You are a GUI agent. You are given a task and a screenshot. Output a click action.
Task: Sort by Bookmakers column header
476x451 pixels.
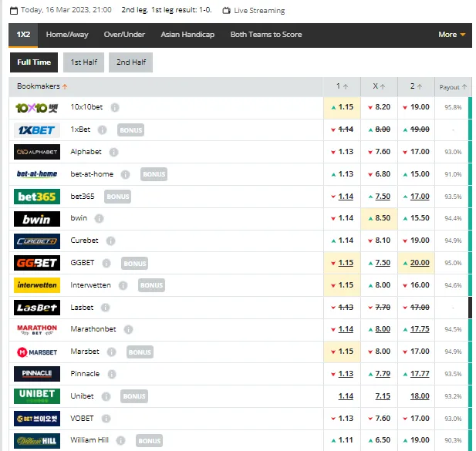42,87
